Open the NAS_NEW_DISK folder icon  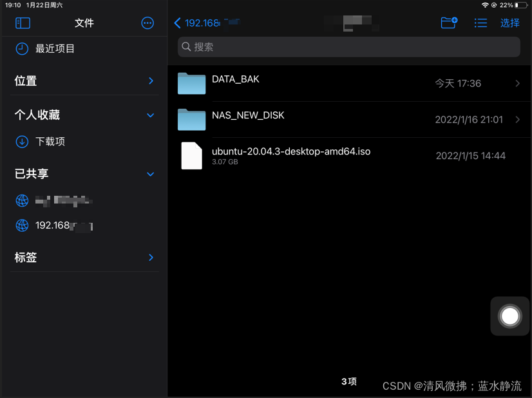pyautogui.click(x=191, y=120)
